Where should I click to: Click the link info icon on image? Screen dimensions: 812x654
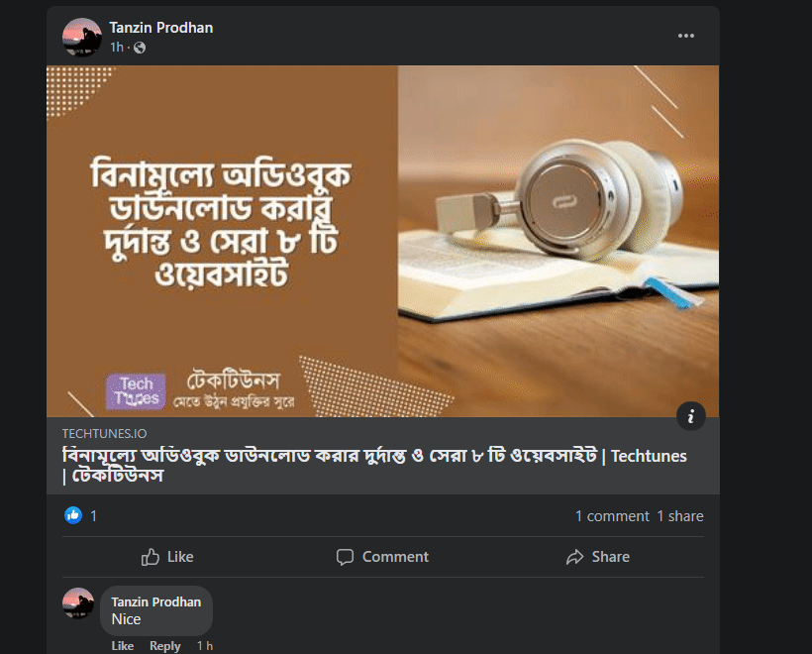[x=691, y=416]
